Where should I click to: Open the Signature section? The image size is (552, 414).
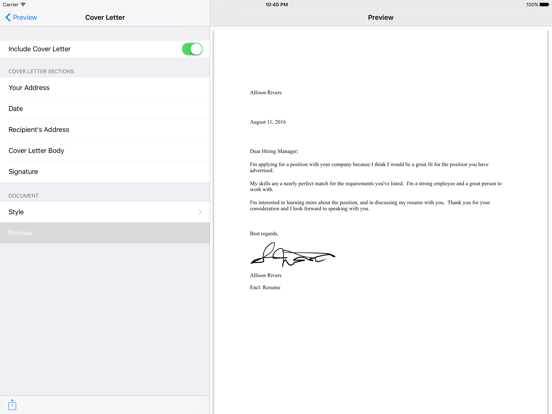pos(105,171)
